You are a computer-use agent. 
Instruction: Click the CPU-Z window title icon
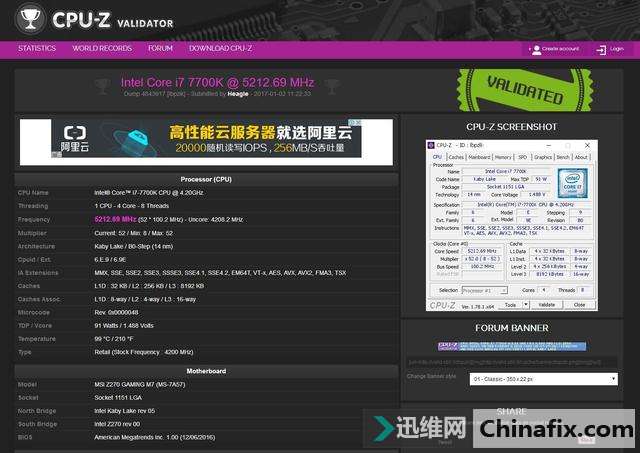click(x=431, y=145)
